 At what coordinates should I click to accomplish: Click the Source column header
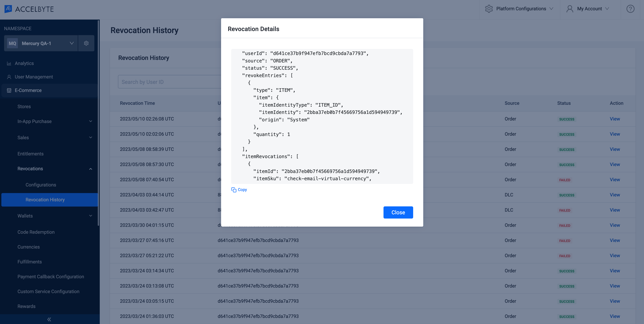[x=512, y=103]
